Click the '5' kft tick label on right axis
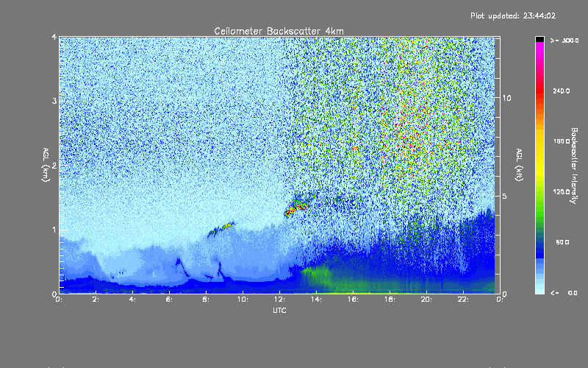 click(505, 196)
